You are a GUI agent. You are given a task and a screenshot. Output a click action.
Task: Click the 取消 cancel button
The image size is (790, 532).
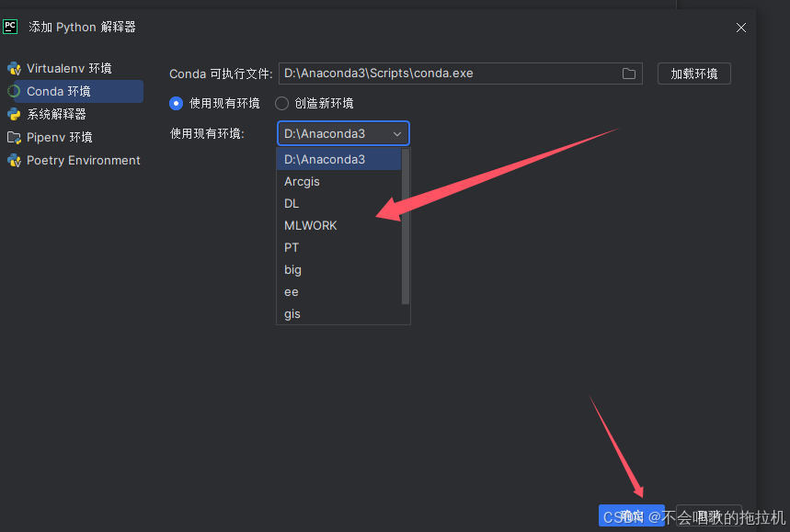[x=708, y=515]
